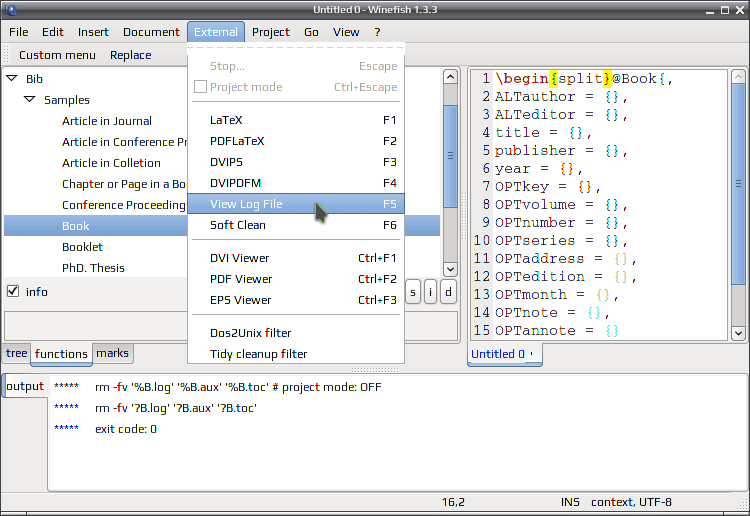Switch to the tree tab
750x516 pixels.
point(16,353)
